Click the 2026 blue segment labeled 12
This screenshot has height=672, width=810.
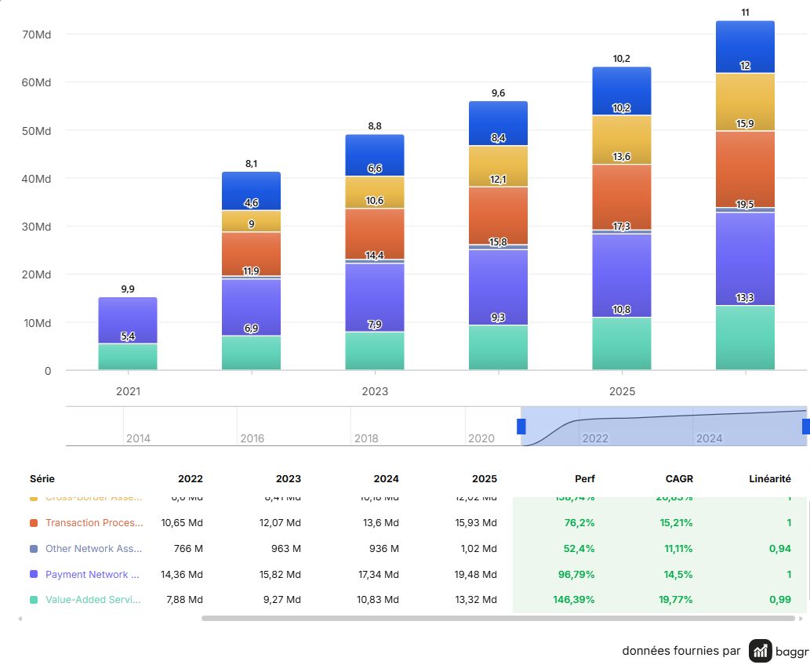point(745,46)
